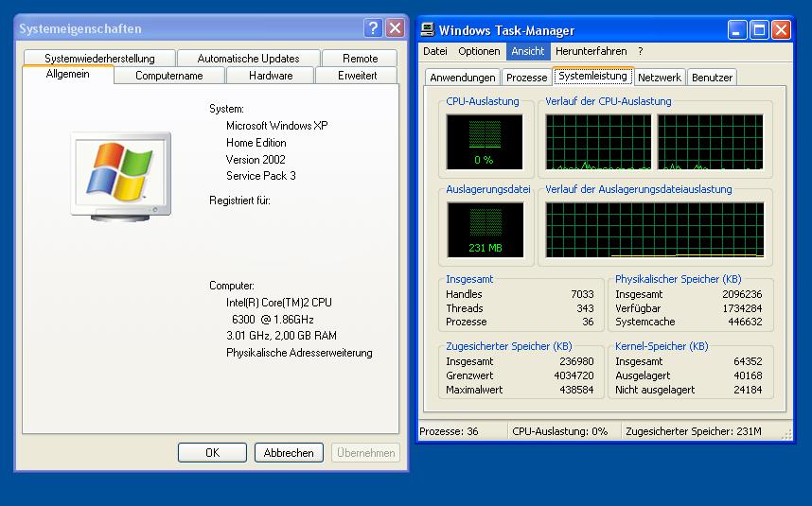Click the 'Service Pack 3' text
The width and height of the screenshot is (812, 506).
coord(261,175)
